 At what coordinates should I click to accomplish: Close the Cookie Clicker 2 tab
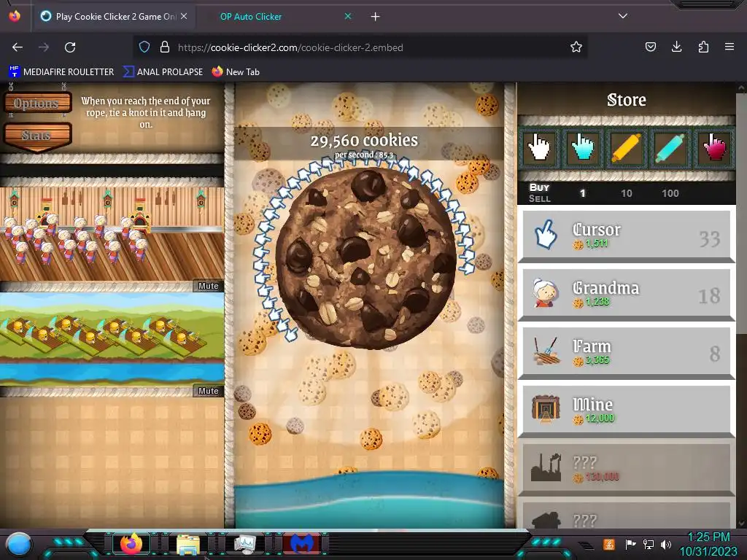(x=184, y=16)
